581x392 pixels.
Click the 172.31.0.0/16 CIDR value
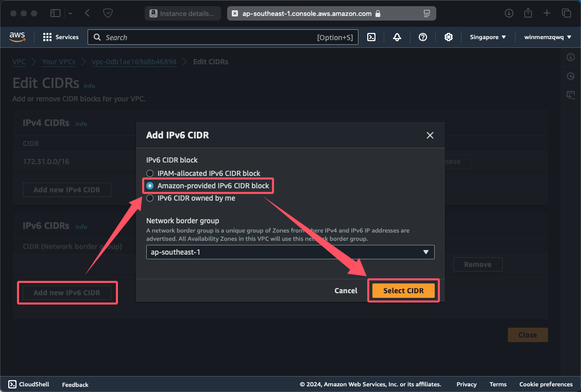(46, 162)
